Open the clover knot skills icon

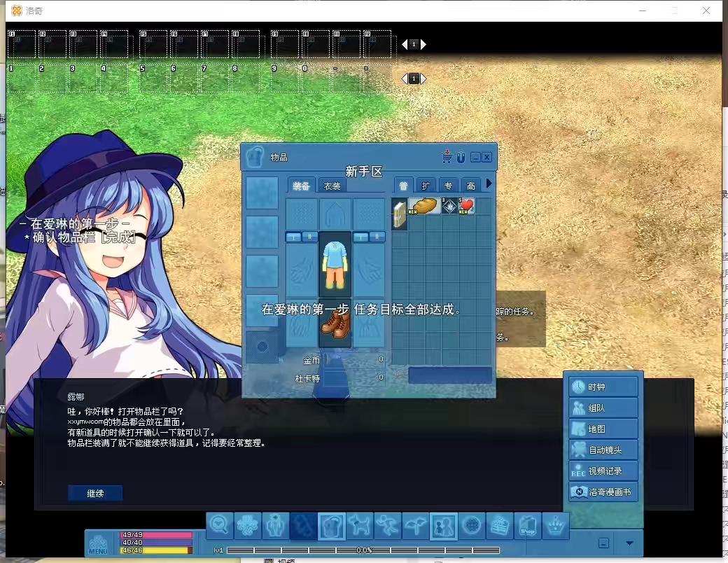pos(248,526)
